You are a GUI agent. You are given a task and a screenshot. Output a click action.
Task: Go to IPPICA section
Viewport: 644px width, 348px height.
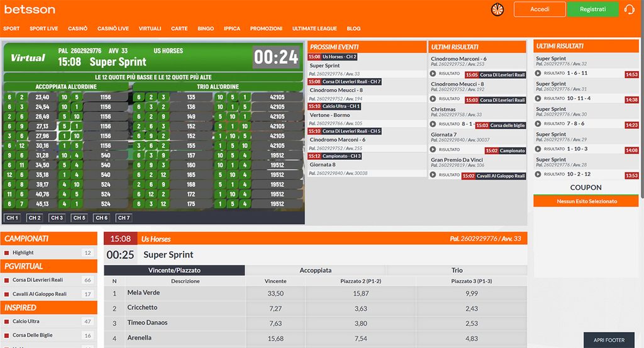tap(232, 28)
